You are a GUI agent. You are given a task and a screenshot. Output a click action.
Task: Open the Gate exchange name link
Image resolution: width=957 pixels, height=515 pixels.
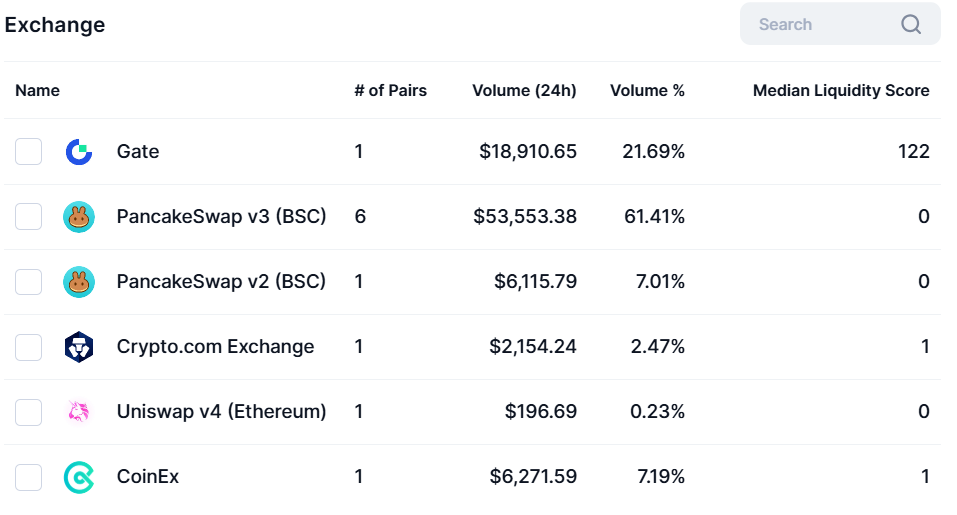[x=138, y=152]
